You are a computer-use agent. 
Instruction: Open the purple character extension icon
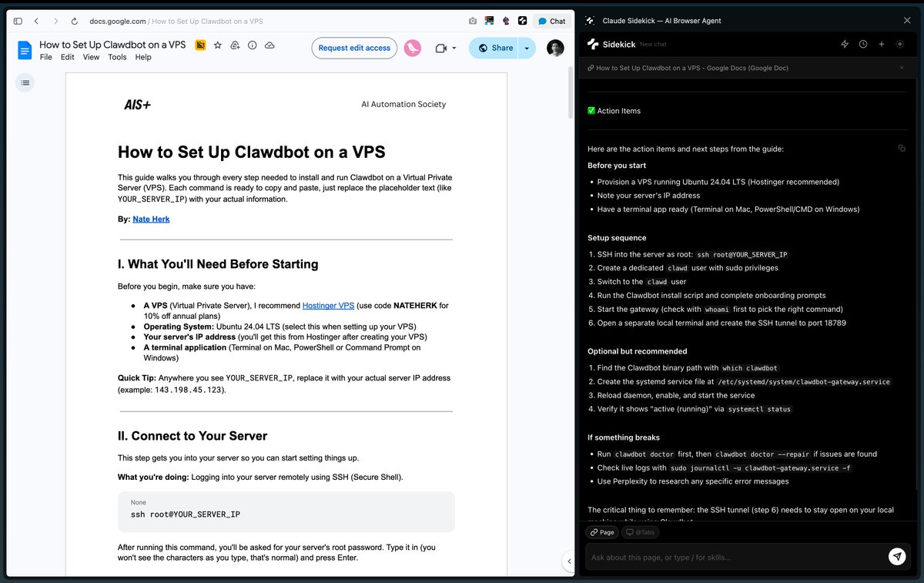(506, 22)
